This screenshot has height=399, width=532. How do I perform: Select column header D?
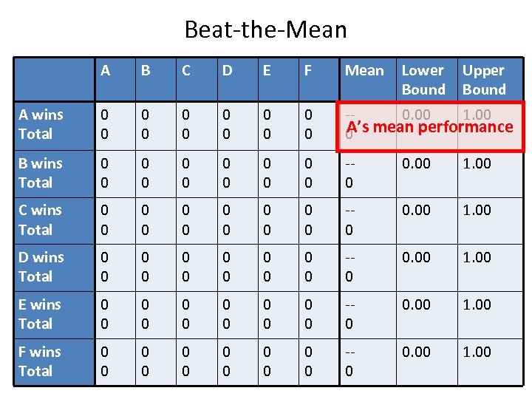pos(227,71)
